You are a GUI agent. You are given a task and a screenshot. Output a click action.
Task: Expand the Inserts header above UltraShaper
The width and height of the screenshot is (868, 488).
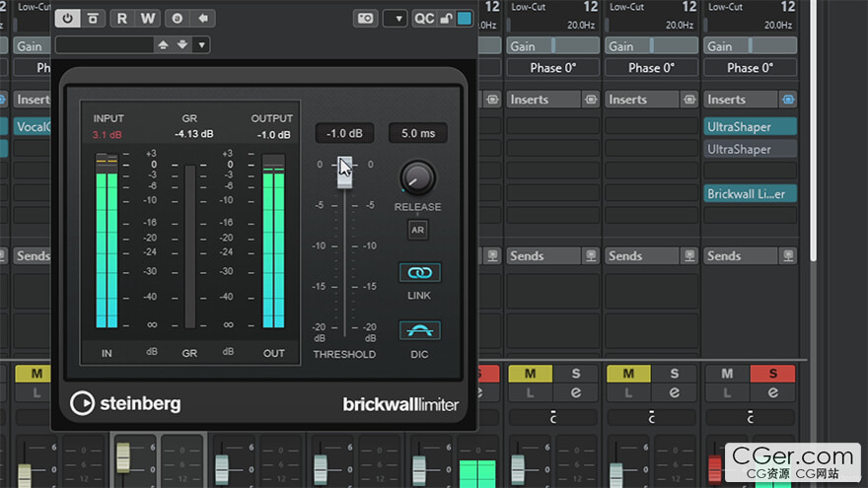[740, 100]
